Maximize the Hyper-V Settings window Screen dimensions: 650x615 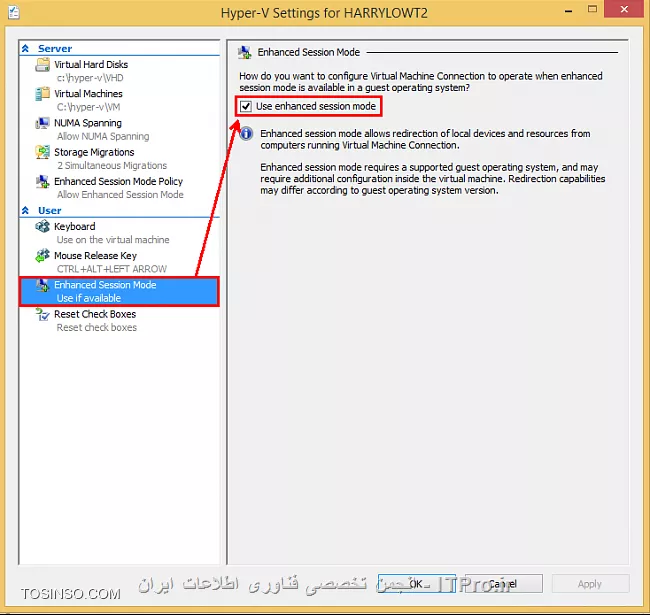592,9
